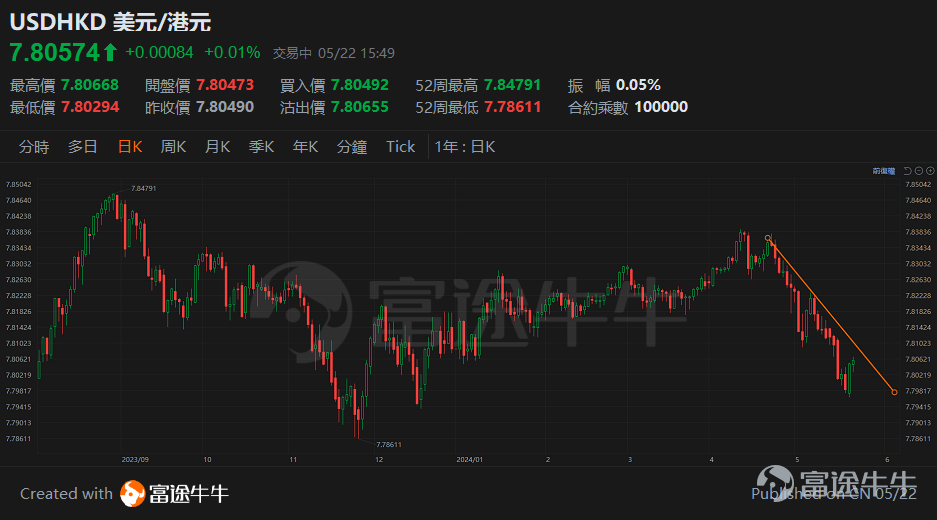Click the Futu bull logo in footer
Viewport: 937px width, 520px height.
(133, 494)
